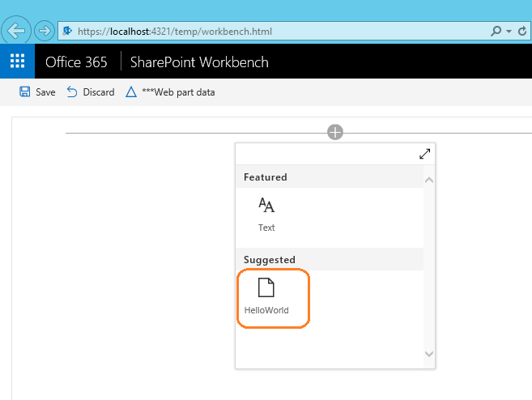
Task: Refresh the page from the address bar
Action: point(523,32)
